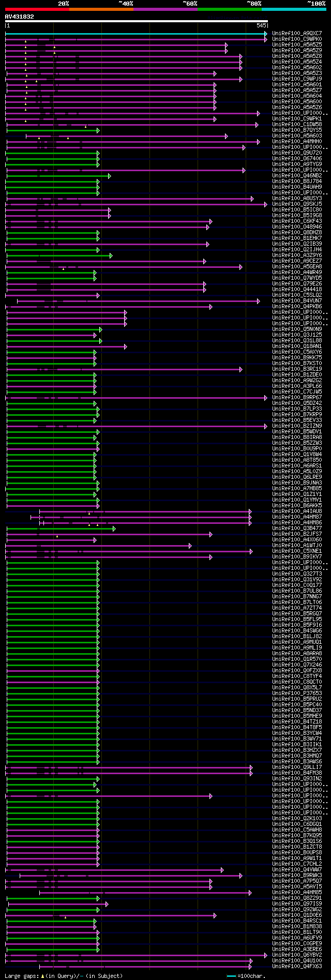The height and width of the screenshot is (980, 331).
Task: Click the label UniRef100_Q327T3
Action: (x=297, y=574)
